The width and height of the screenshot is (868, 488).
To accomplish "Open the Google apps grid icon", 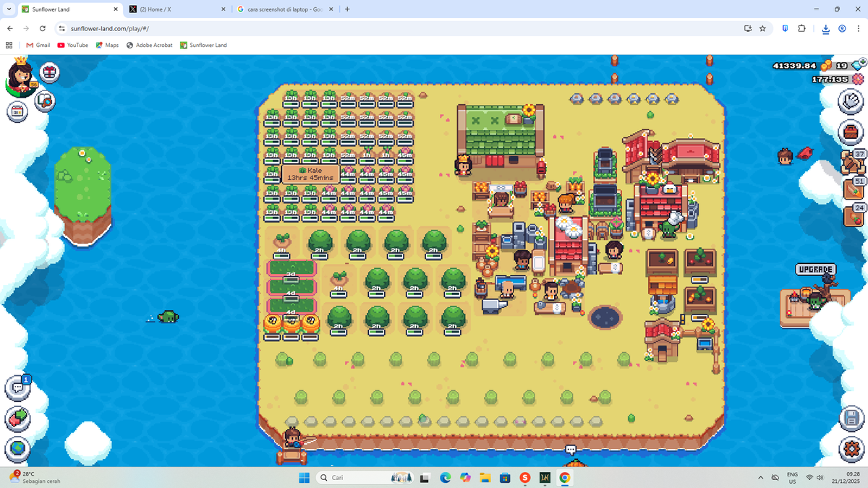I will pyautogui.click(x=9, y=45).
